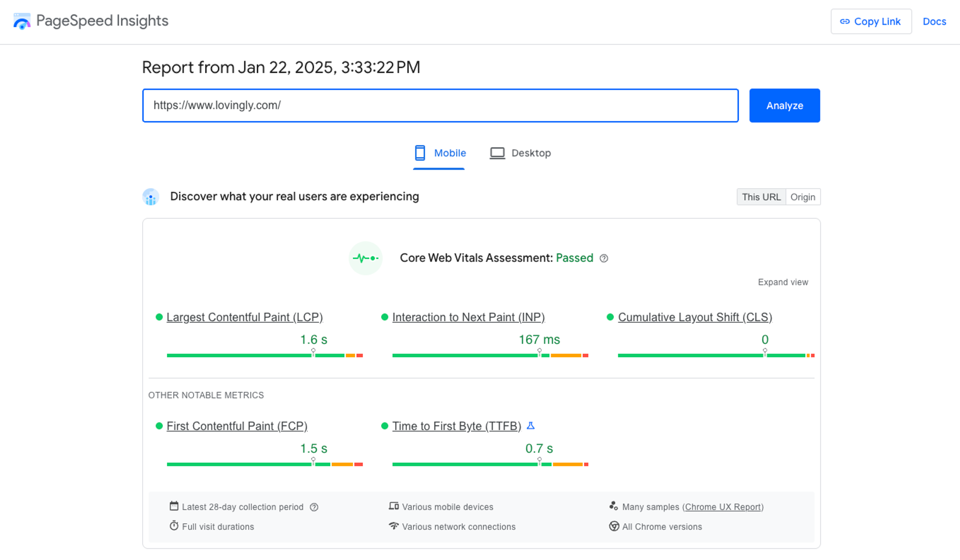
Task: Expand the Core Web Vitals expand view
Action: 783,282
